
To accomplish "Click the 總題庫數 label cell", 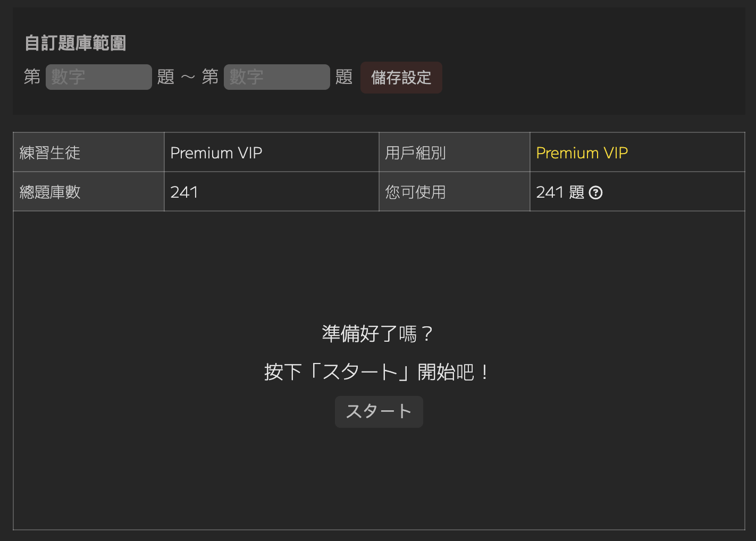I will coord(89,191).
